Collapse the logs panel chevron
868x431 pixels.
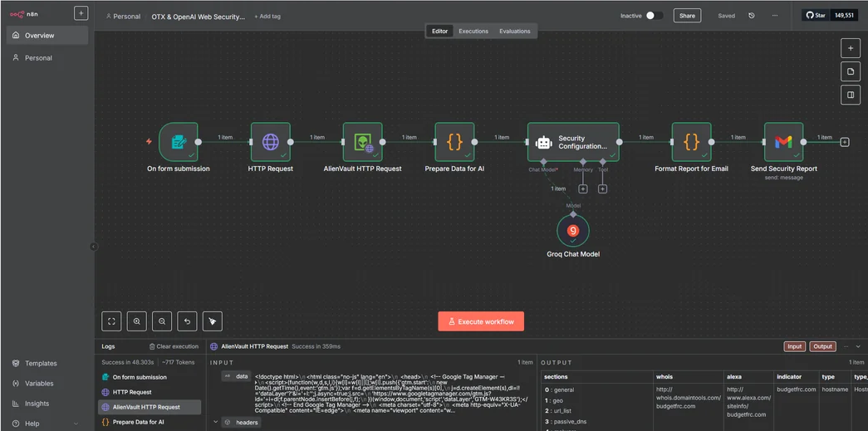(x=859, y=346)
